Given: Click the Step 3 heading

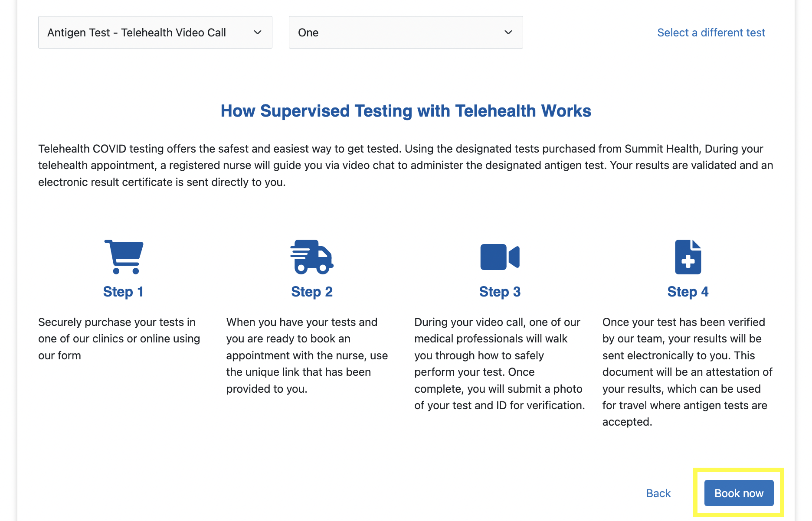Looking at the screenshot, I should tap(500, 292).
